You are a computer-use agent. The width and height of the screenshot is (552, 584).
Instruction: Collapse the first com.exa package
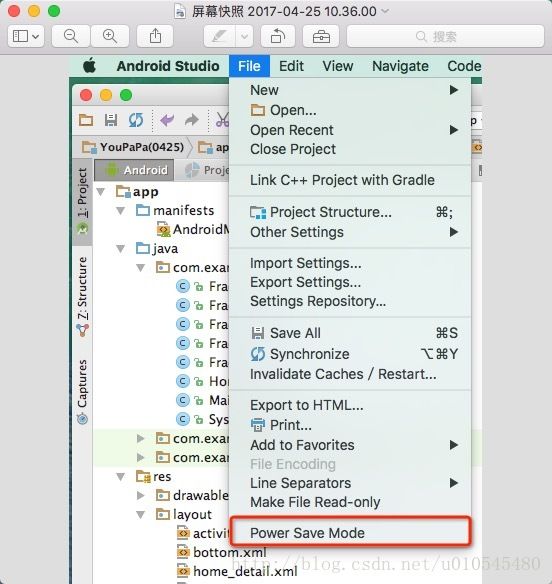[140, 268]
